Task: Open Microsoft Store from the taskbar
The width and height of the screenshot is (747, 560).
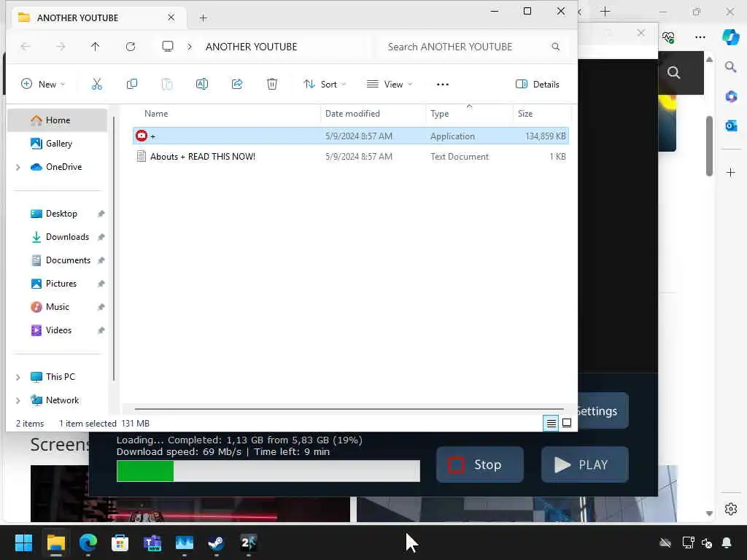Action: click(x=120, y=542)
